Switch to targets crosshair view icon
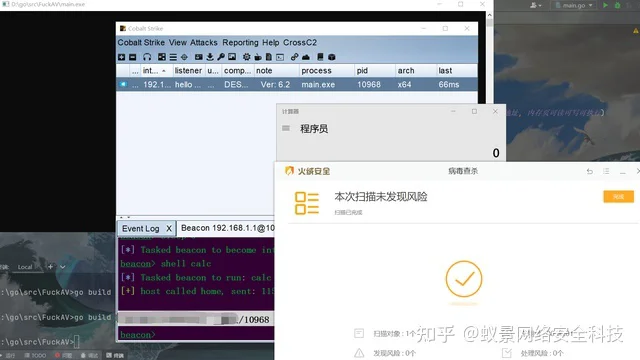This screenshot has height=360, width=640. pyautogui.click(x=184, y=57)
